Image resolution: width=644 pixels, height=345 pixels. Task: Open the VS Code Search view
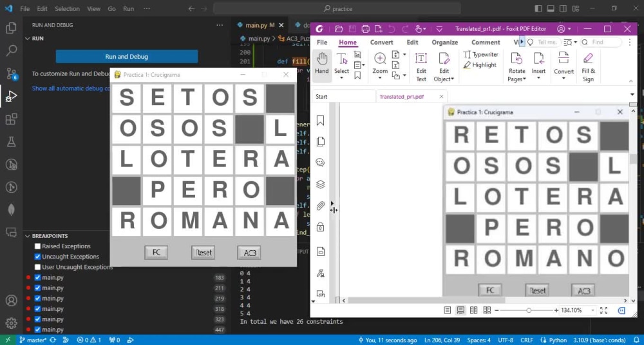11,50
